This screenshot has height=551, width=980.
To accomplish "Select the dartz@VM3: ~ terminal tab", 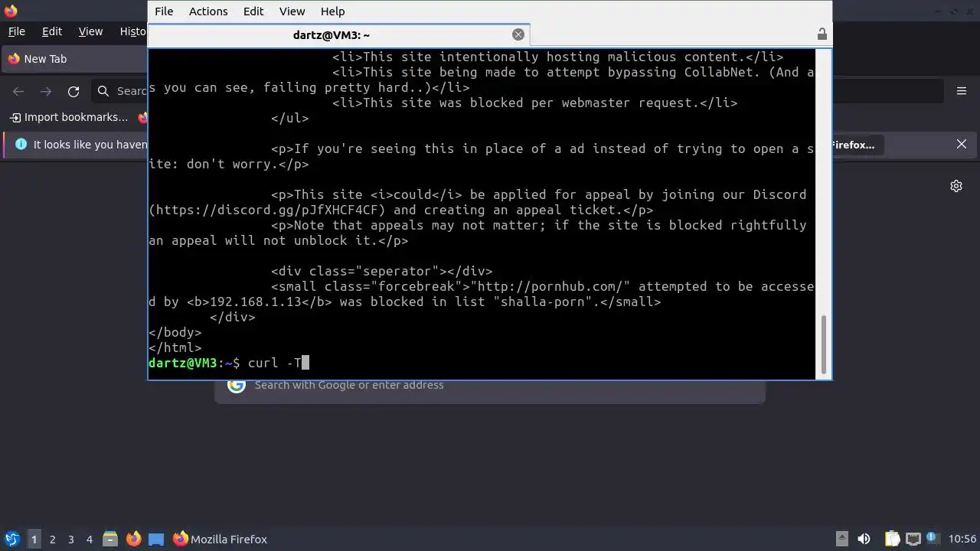I will tap(331, 35).
